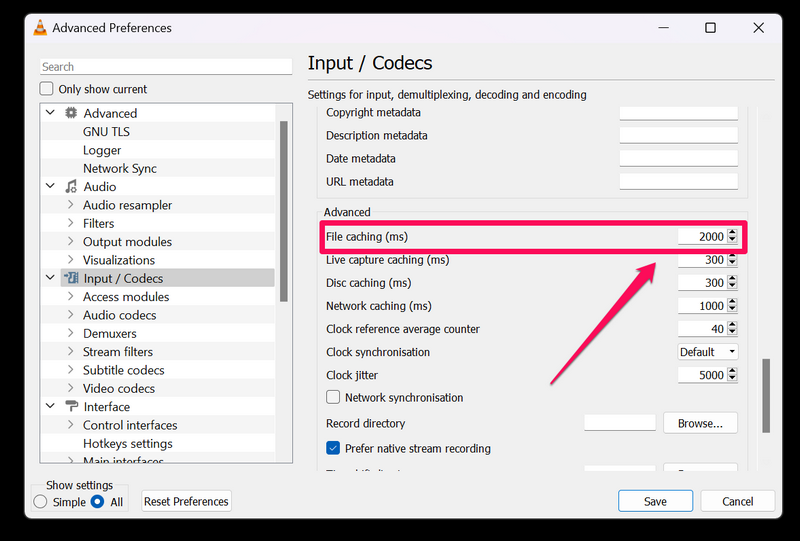Click the Reset Preferences button

point(186,501)
